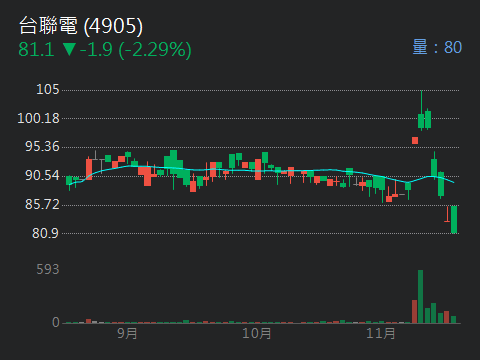Click the volume label 量：80
The height and width of the screenshot is (360, 480).
[x=437, y=47]
